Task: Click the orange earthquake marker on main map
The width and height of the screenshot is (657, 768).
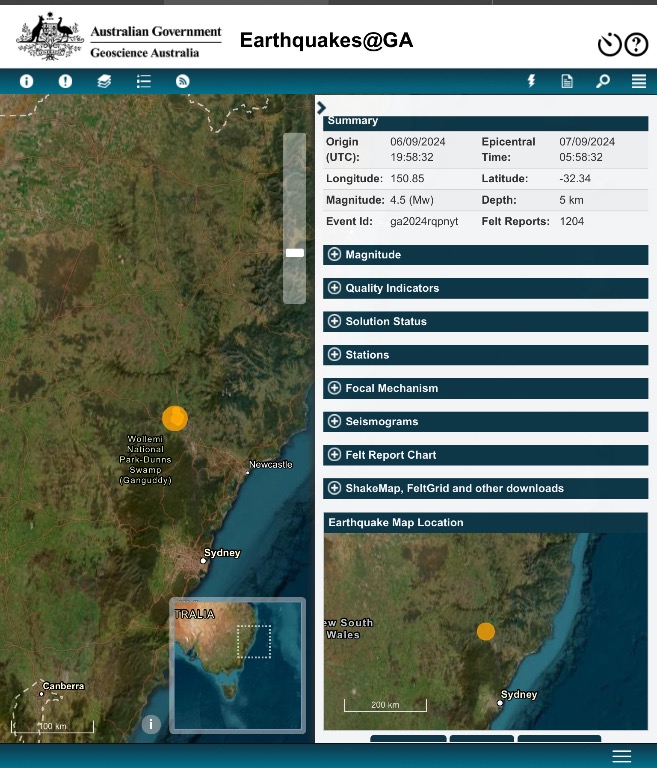Action: (175, 418)
